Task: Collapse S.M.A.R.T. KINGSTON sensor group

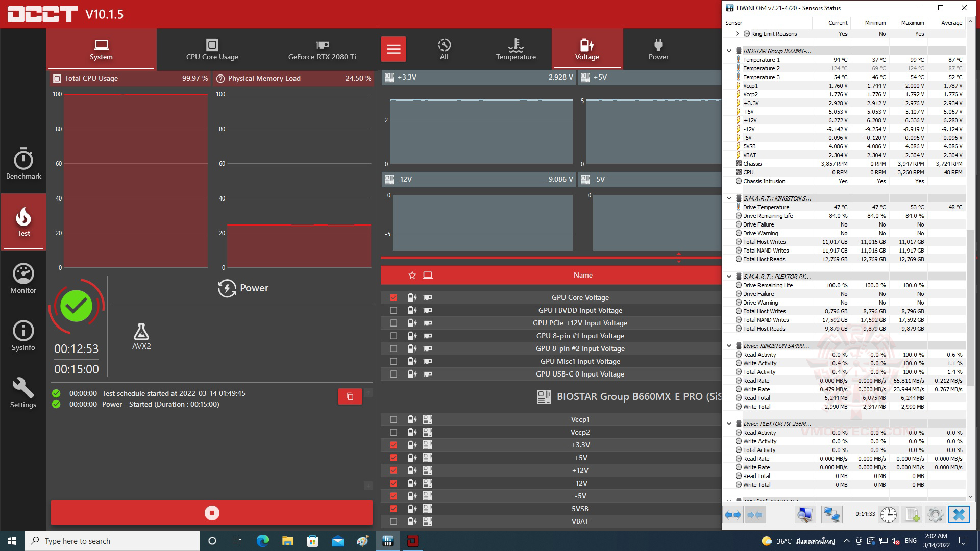Action: [729, 198]
